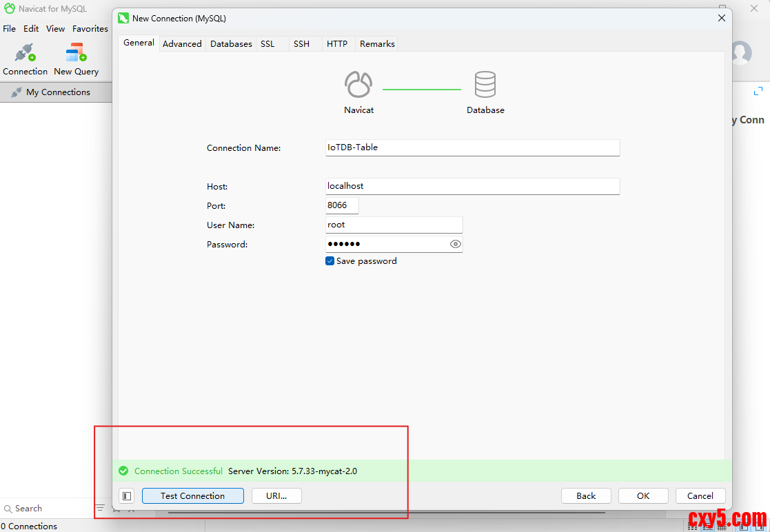The height and width of the screenshot is (532, 770).
Task: Click the URI... button
Action: tap(276, 496)
